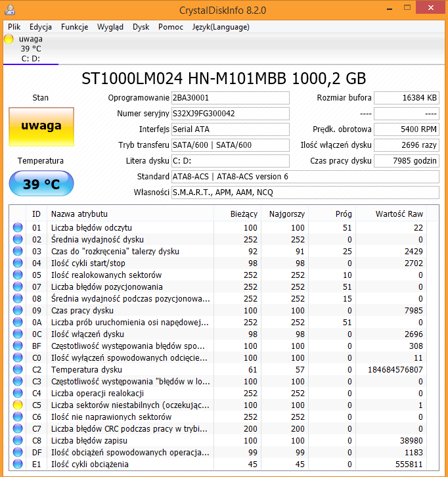Viewport: 448px width, 477px height.
Task: Click the Własności field with S.M.A.R.T. features
Action: click(305, 193)
